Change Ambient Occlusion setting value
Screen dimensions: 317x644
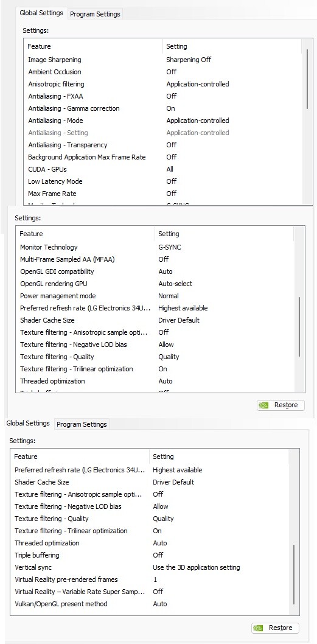pyautogui.click(x=171, y=72)
